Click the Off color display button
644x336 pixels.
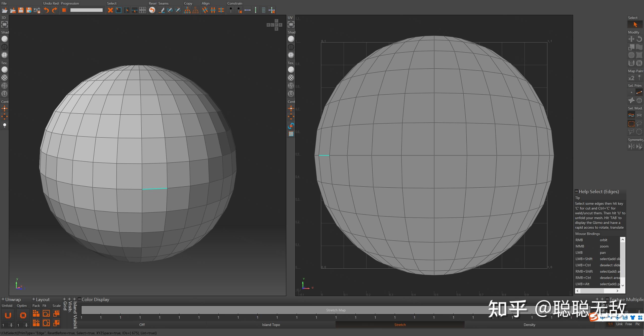[x=142, y=325]
